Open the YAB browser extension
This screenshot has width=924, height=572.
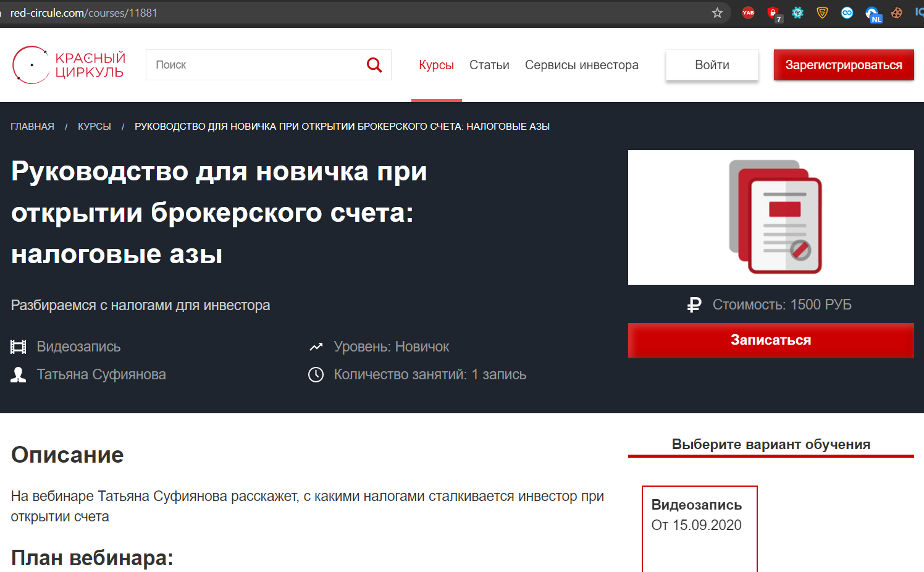[x=748, y=12]
